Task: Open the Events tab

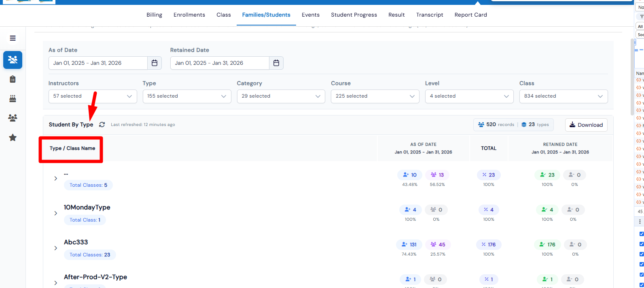Action: pos(311,15)
